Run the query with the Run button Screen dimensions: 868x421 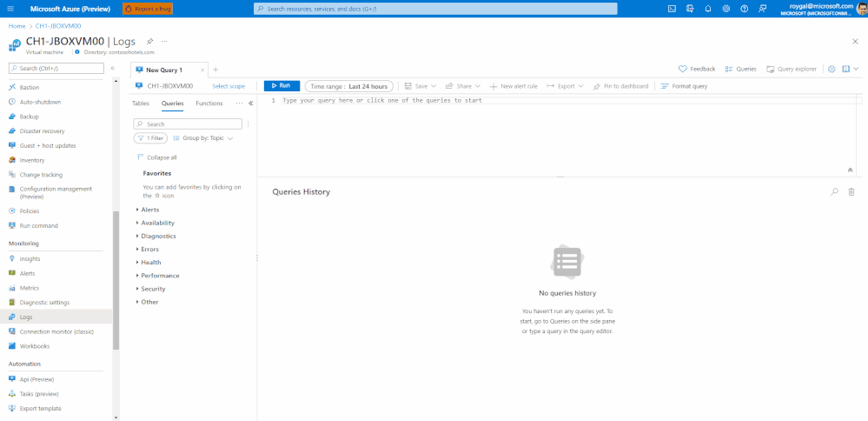click(282, 86)
